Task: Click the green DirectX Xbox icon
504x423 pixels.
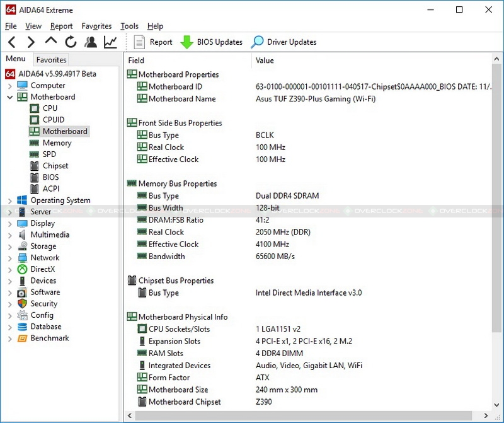Action: pyautogui.click(x=22, y=269)
